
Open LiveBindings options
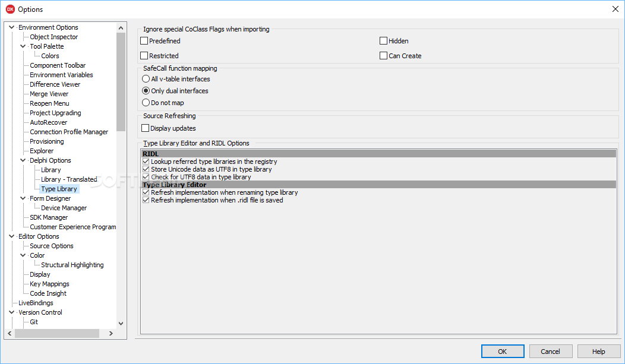(x=36, y=303)
